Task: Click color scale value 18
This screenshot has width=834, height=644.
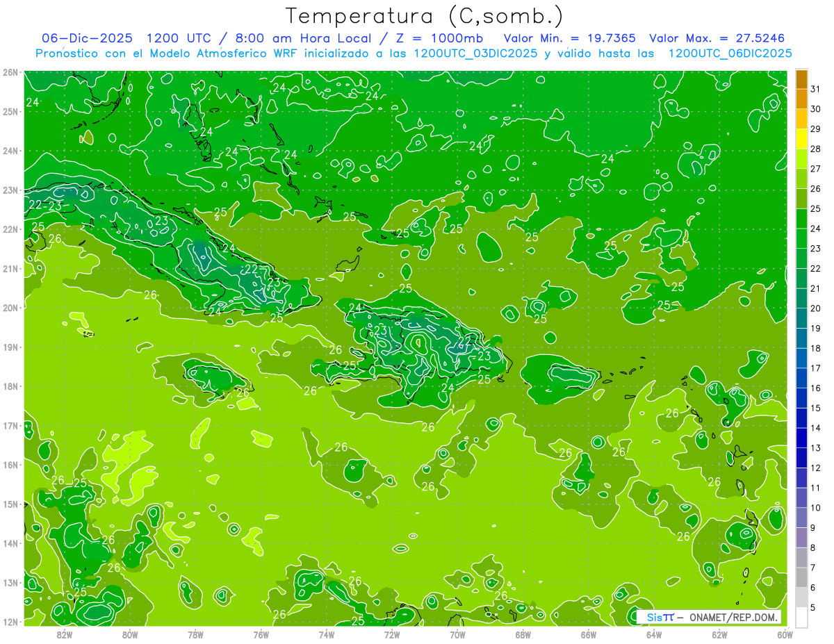Action: 816,348
